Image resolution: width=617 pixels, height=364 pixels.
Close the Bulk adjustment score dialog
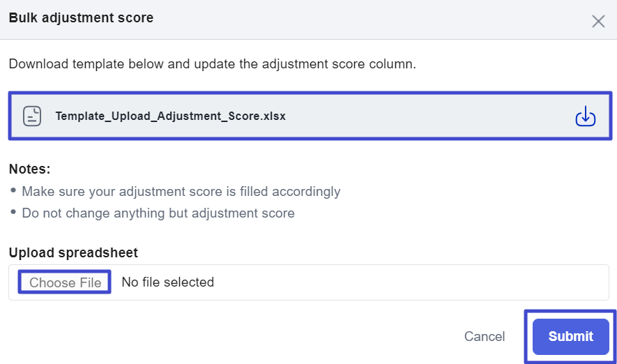click(597, 21)
